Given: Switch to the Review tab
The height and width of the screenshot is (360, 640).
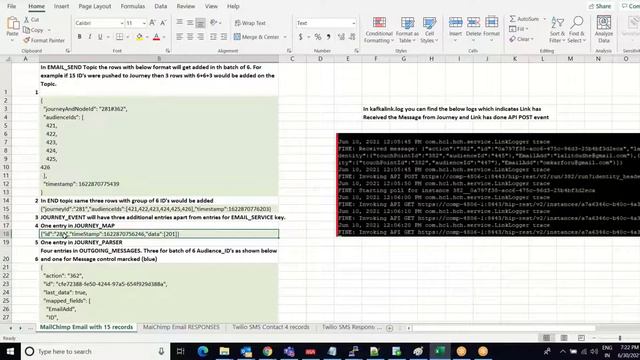Looking at the screenshot, I should pos(186,6).
